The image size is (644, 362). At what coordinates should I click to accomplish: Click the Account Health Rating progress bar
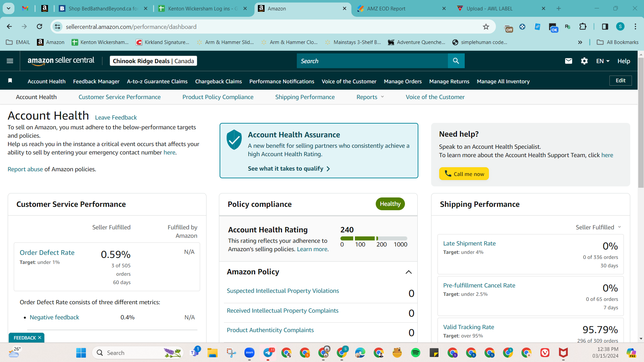[x=374, y=238]
